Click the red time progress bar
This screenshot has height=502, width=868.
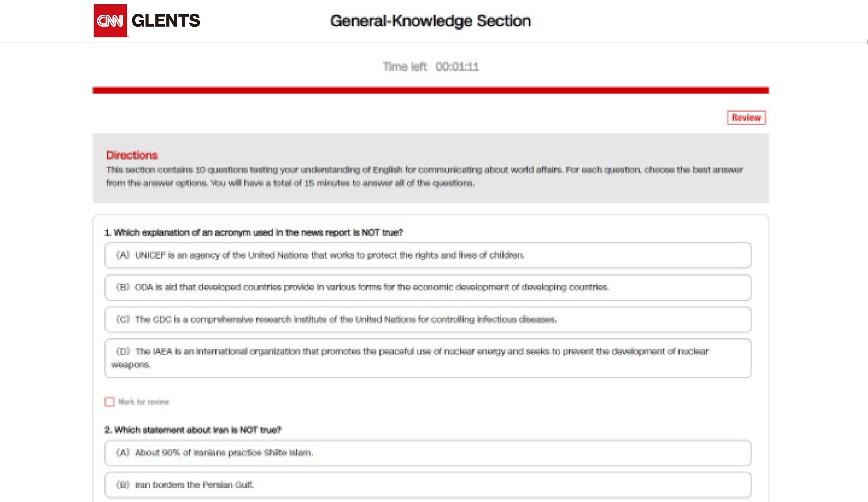[430, 90]
